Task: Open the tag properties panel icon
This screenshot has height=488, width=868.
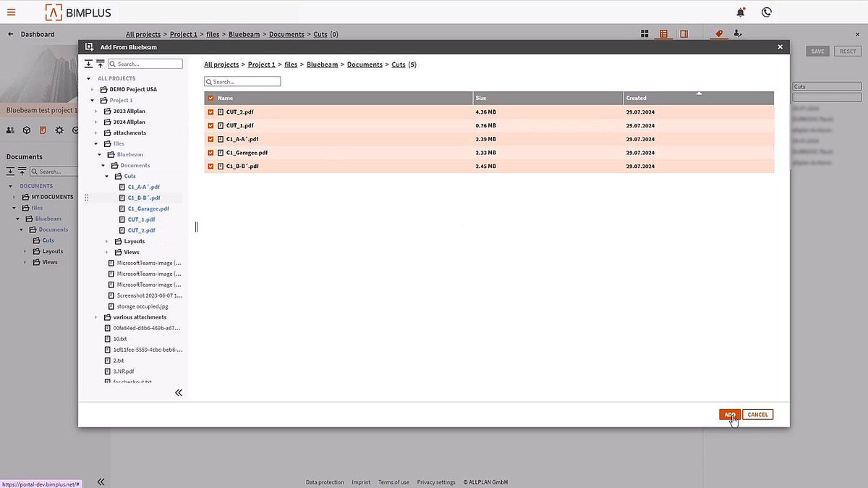Action: 719,33
